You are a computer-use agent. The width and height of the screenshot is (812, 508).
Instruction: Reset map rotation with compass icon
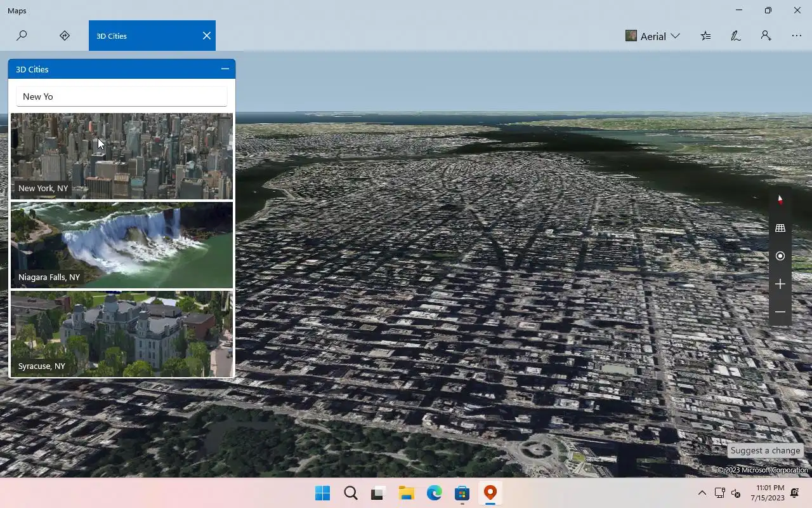click(780, 200)
